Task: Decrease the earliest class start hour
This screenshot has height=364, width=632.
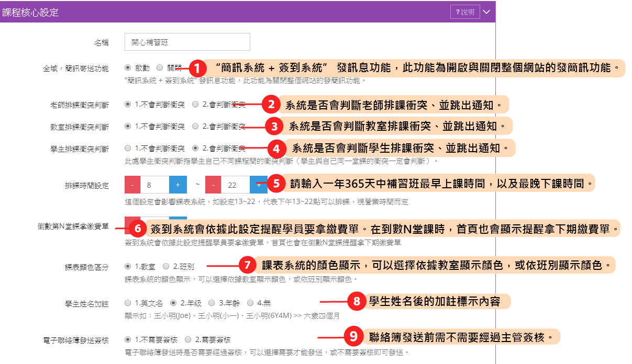Action: (132, 185)
